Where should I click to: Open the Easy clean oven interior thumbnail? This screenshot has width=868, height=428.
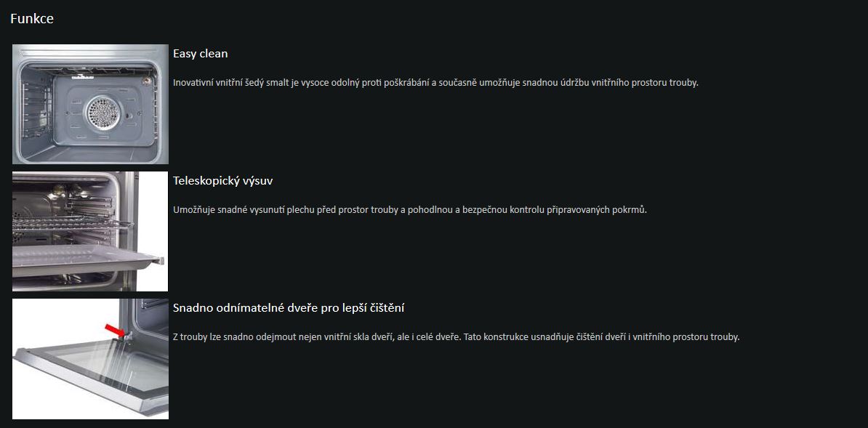(x=90, y=104)
